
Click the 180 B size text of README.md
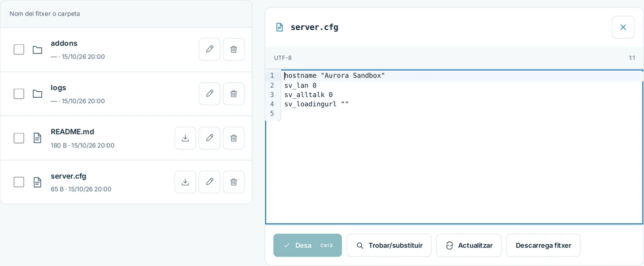[59, 146]
